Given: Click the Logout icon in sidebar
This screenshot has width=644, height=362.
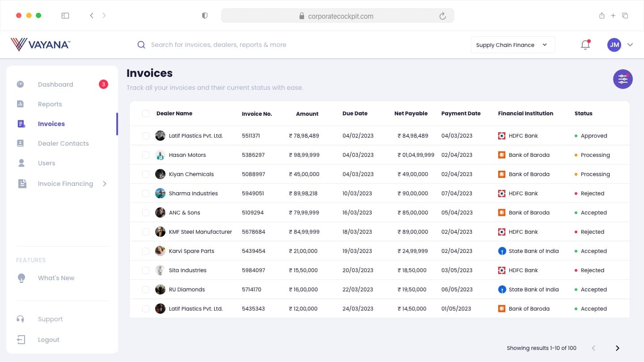Looking at the screenshot, I should point(21,340).
